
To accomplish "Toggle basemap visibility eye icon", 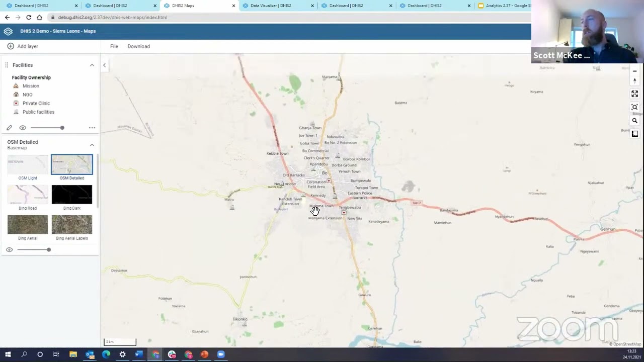I will (9, 250).
